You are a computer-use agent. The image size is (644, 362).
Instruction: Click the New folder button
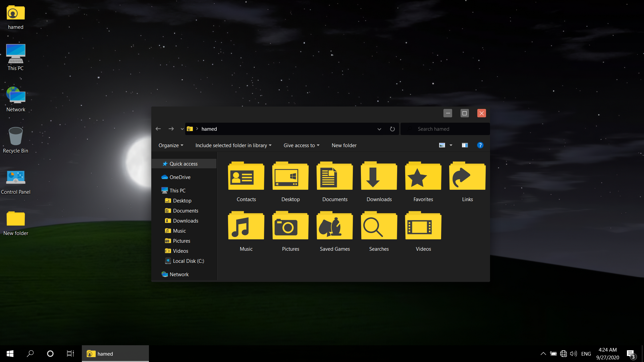[344, 145]
